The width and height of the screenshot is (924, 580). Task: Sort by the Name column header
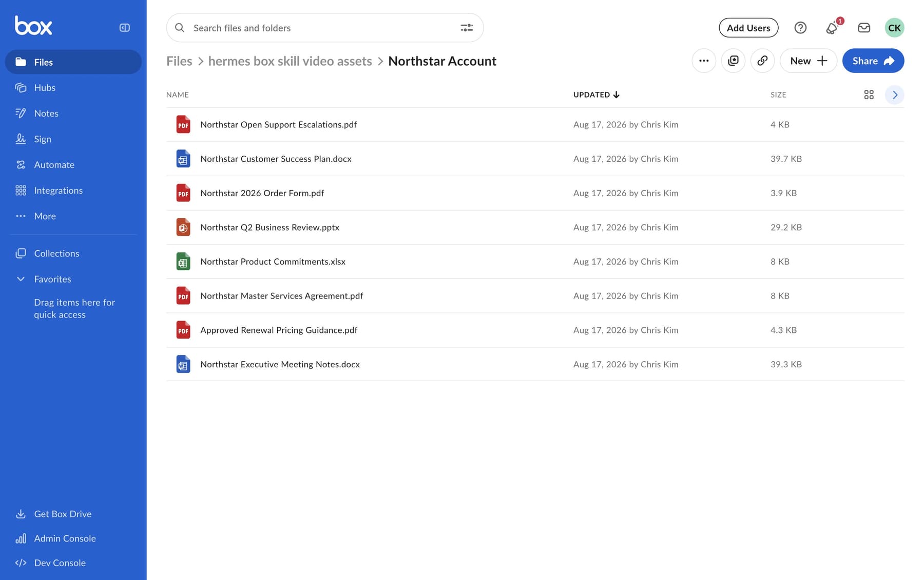pyautogui.click(x=178, y=95)
